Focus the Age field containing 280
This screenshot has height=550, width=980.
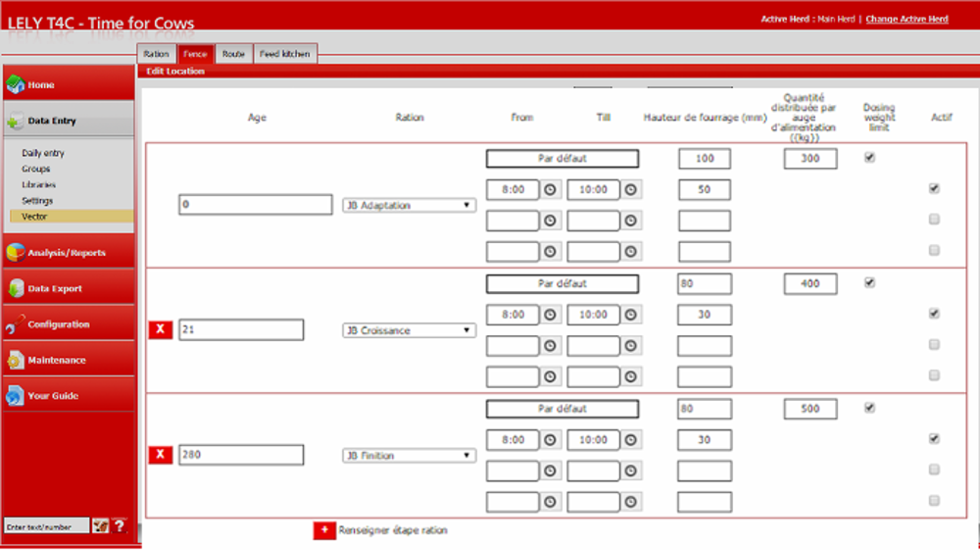[x=241, y=454]
